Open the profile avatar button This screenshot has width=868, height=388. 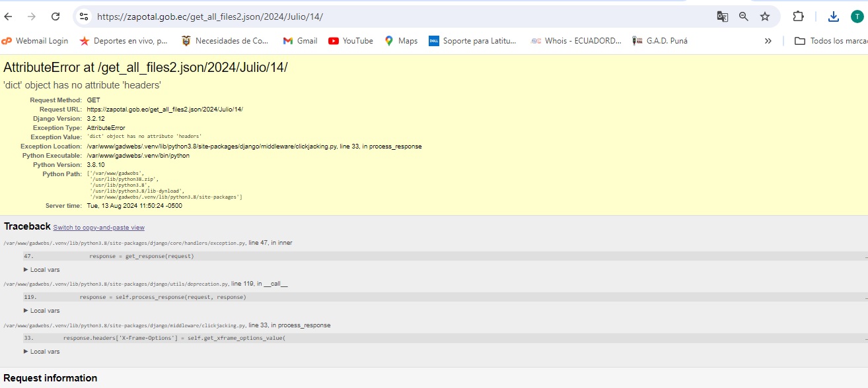(857, 16)
